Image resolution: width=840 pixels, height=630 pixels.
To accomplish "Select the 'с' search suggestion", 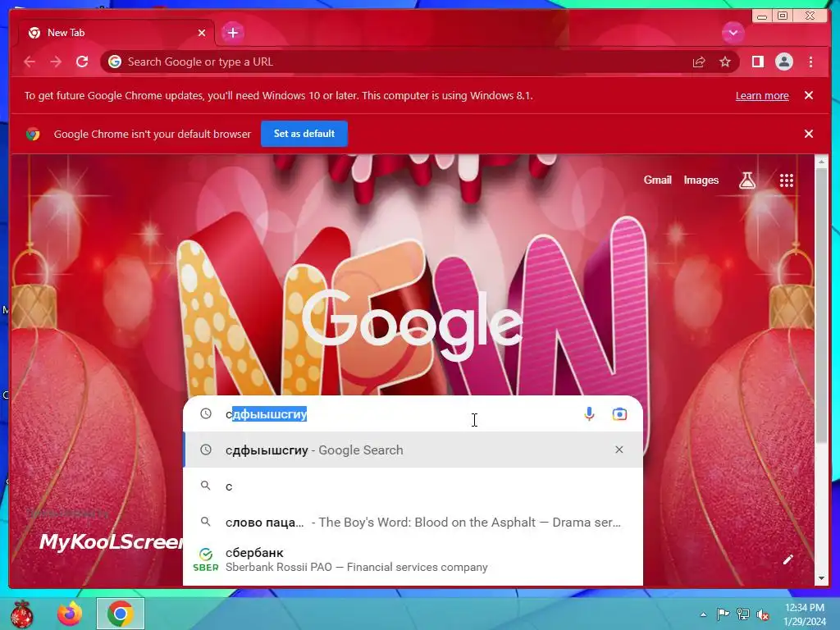I will (x=413, y=486).
